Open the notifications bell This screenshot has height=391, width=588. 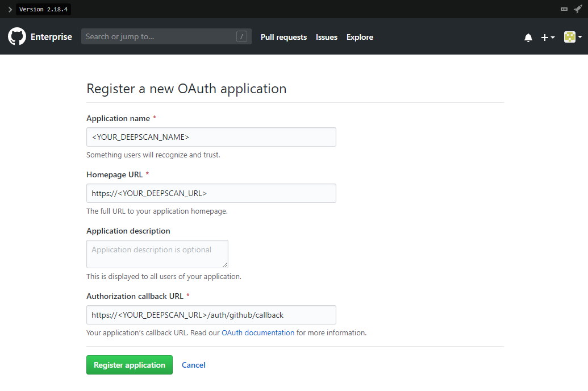pos(528,37)
